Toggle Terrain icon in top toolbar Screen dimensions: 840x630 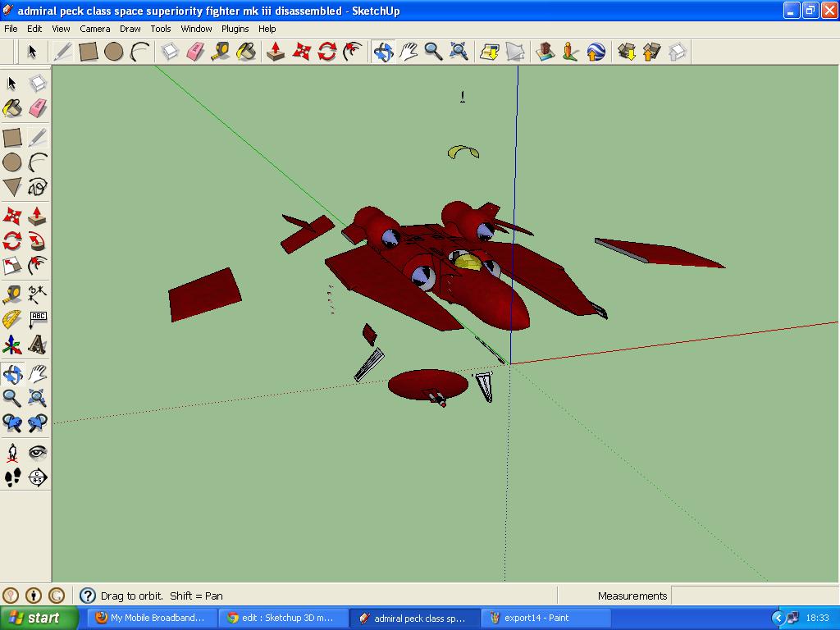[x=515, y=52]
